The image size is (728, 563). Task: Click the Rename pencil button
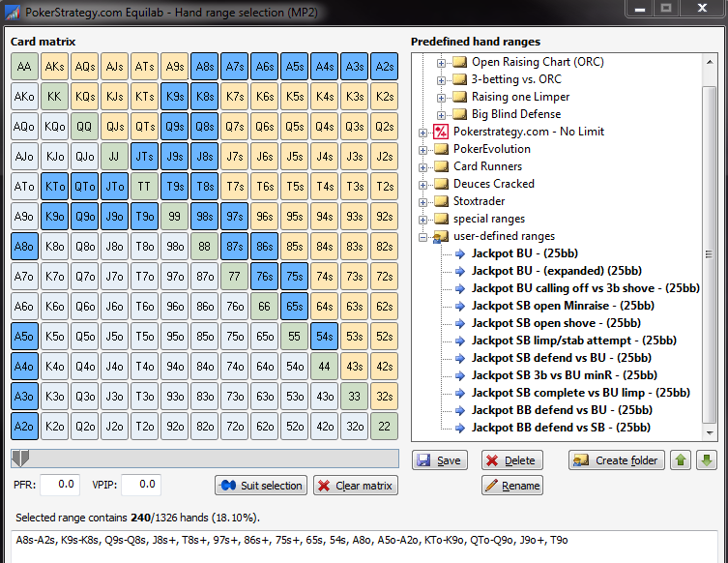(512, 486)
